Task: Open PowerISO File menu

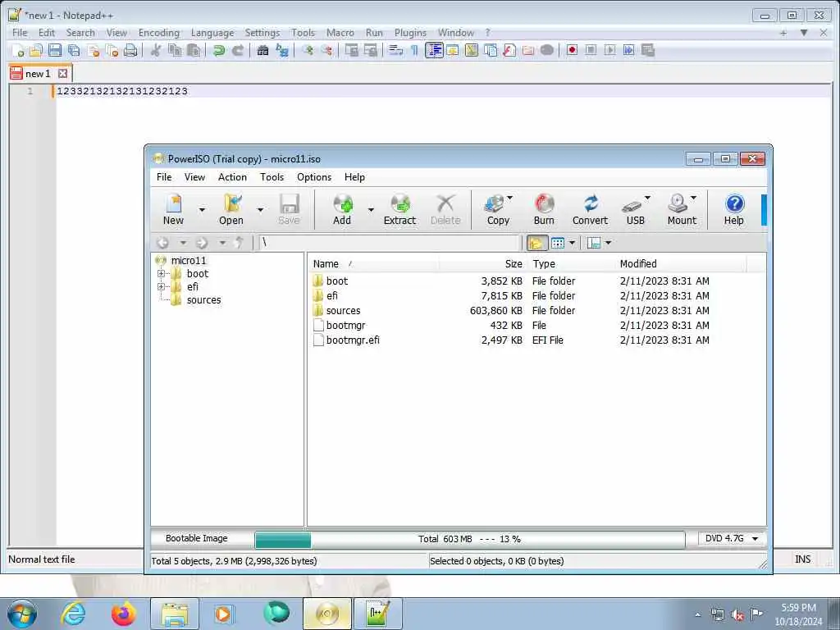Action: tap(164, 177)
